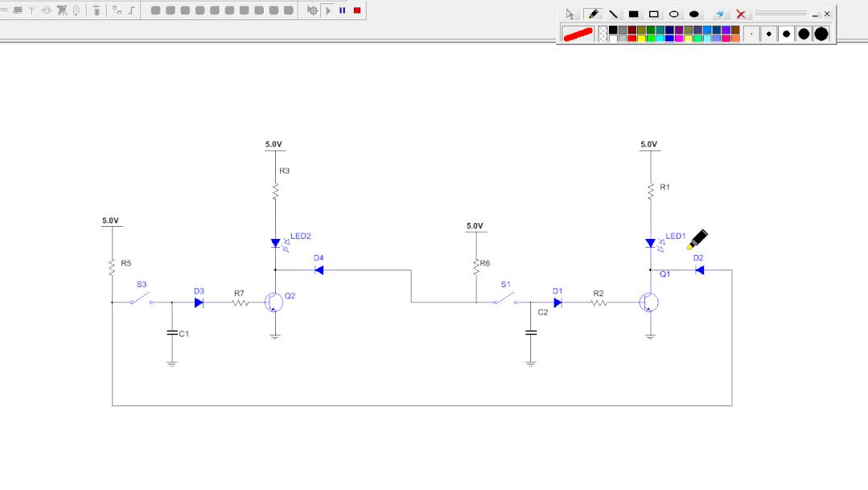Select the smallest brush size dot
Viewport: 868px width, 490px height.
click(751, 34)
